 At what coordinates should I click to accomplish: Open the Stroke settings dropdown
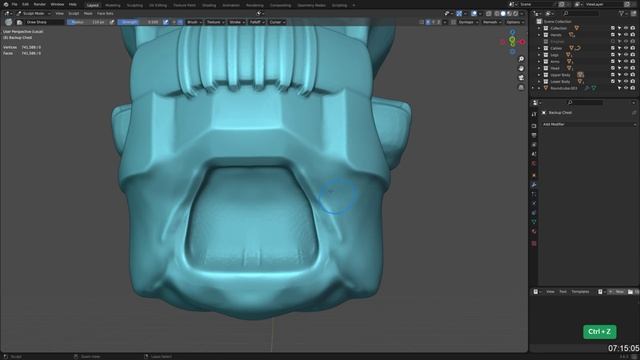(x=237, y=22)
